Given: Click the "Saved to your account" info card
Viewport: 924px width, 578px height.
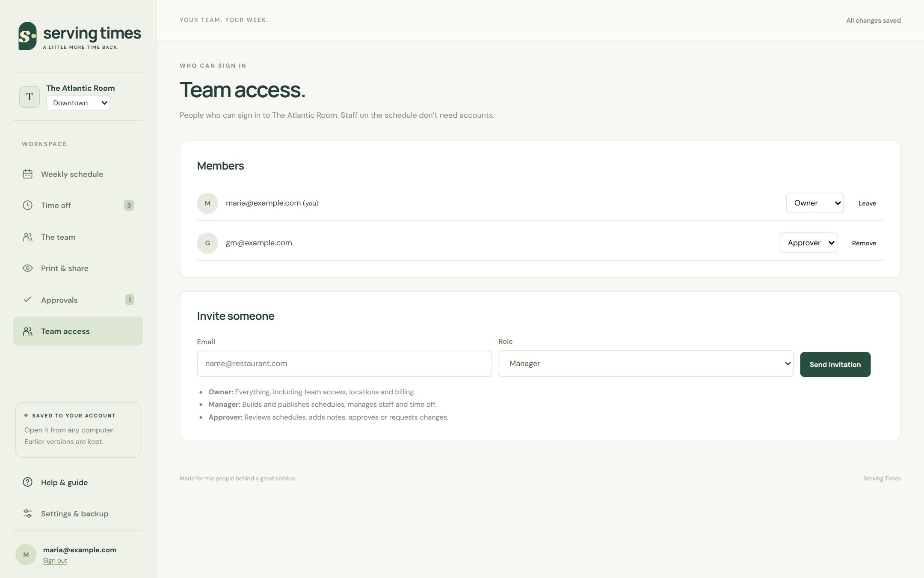Looking at the screenshot, I should [78, 430].
